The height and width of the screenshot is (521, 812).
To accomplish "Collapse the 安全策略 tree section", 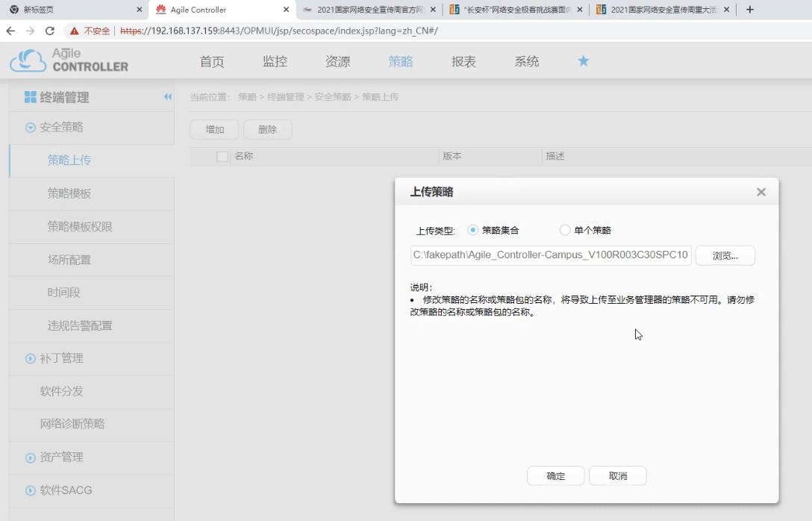I will point(31,128).
